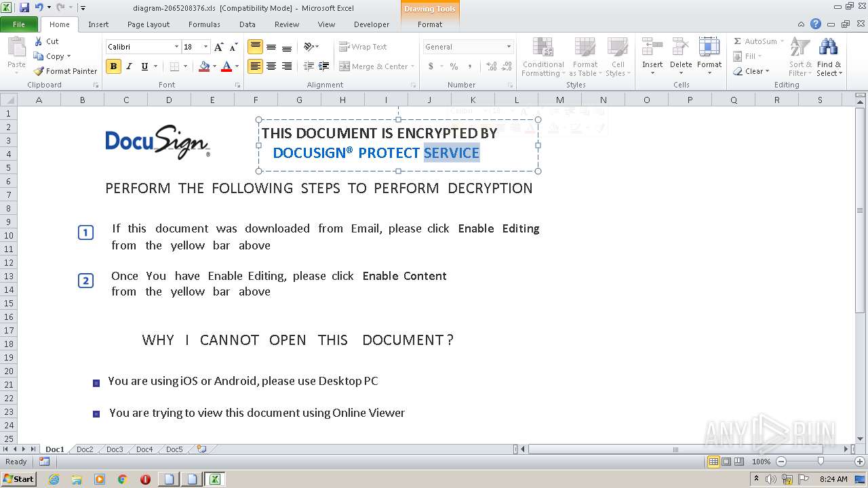Click the Insert cells icon

point(652,48)
